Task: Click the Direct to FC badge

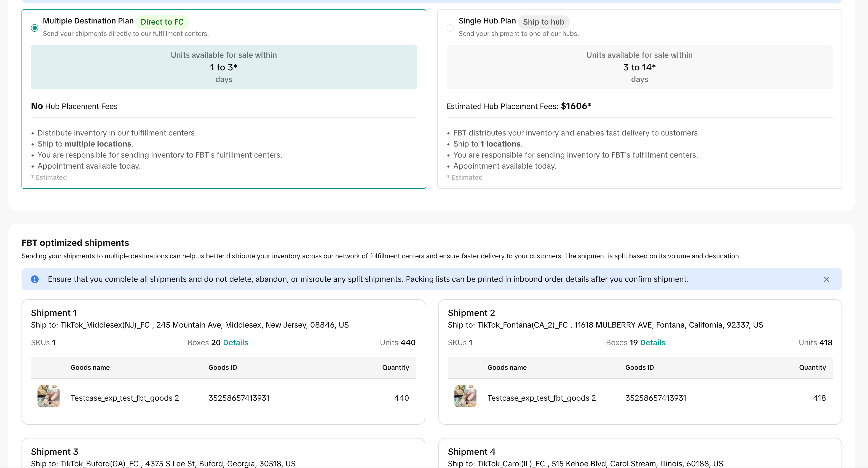Action: (x=162, y=22)
